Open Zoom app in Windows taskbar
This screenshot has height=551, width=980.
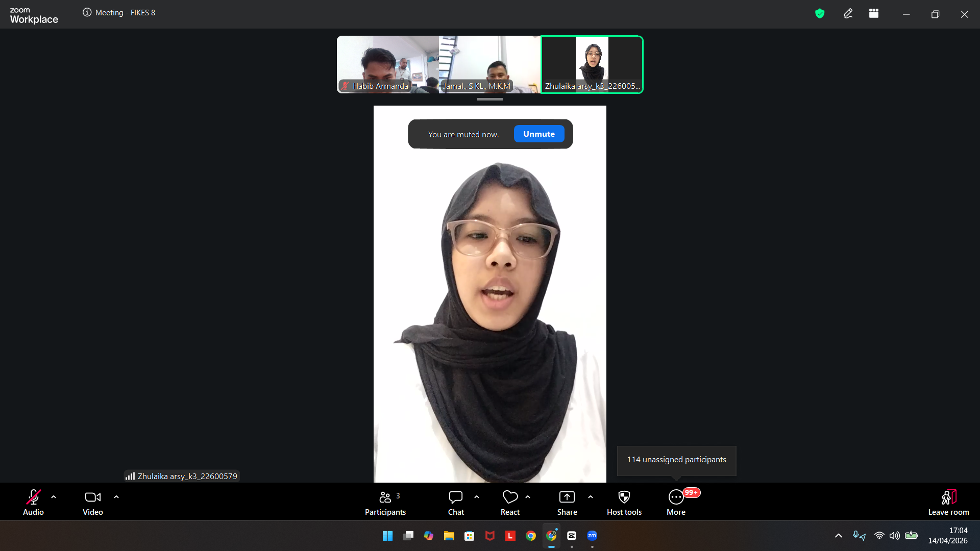(x=592, y=536)
